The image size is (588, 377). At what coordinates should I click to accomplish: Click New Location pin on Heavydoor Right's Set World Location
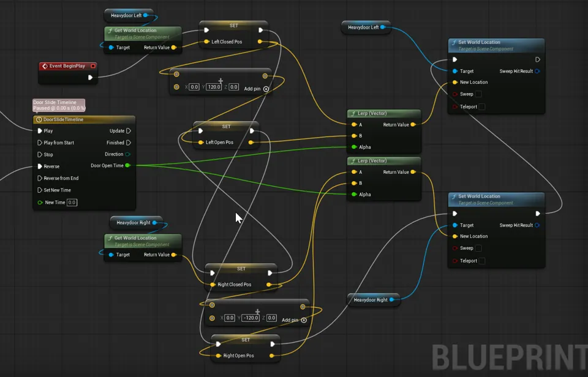455,236
